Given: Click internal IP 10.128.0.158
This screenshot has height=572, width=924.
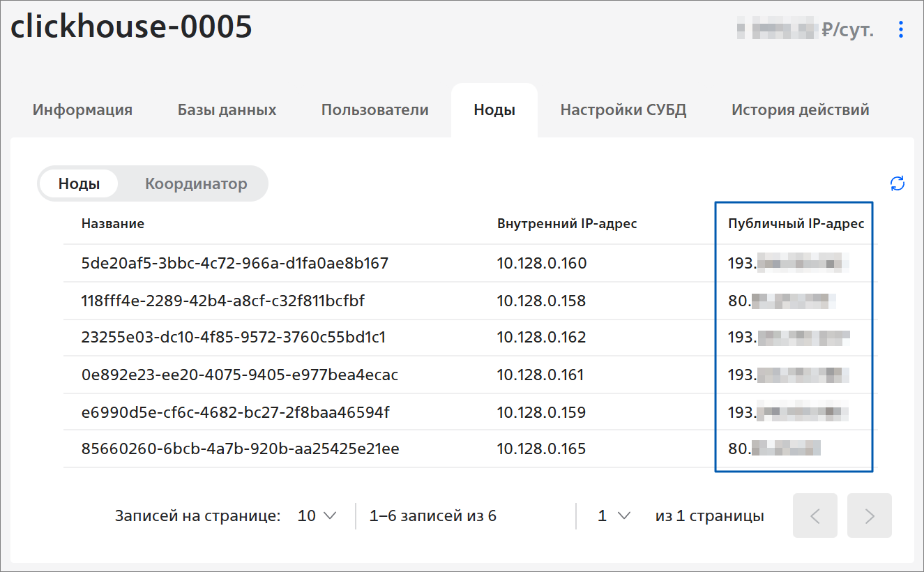Looking at the screenshot, I should click(x=541, y=301).
